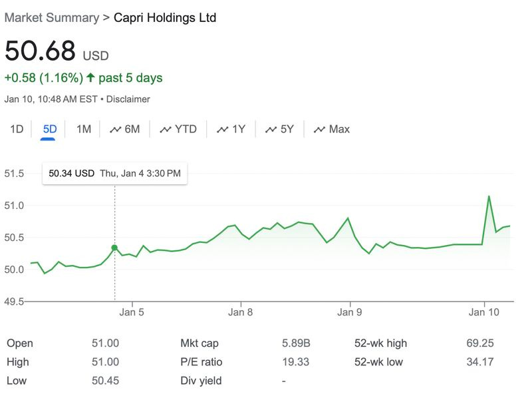The image size is (532, 400).
Task: Click the 51.5 y-axis label
Action: 14,174
